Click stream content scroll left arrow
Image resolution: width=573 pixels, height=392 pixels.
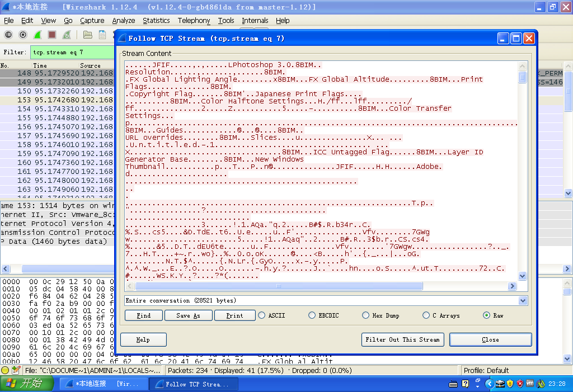129,286
